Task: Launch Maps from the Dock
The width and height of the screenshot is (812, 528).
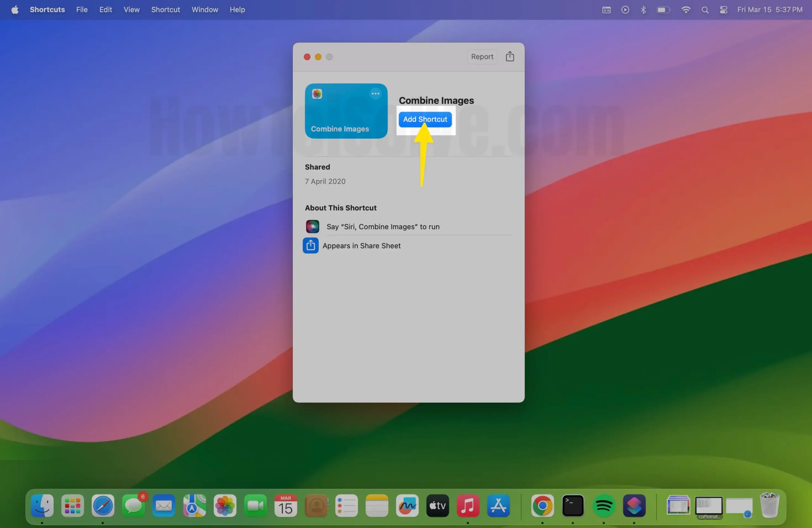Action: 194,505
